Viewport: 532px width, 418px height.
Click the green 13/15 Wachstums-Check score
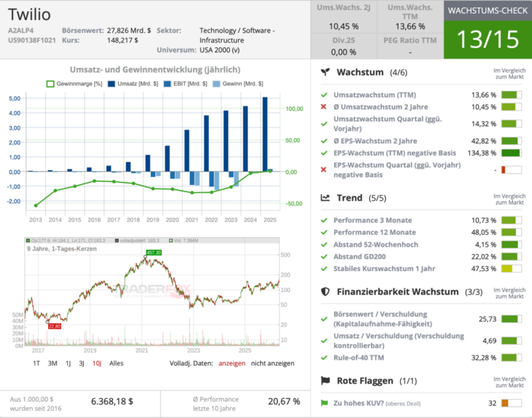coord(488,39)
